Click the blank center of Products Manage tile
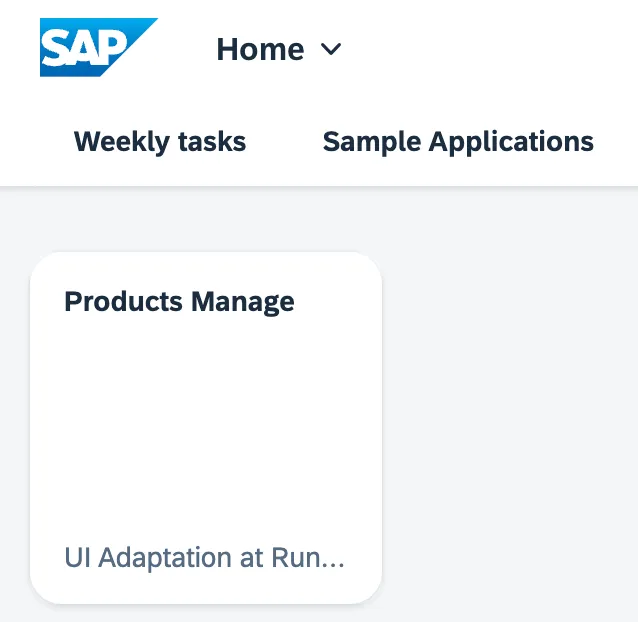Image resolution: width=638 pixels, height=622 pixels. (x=206, y=430)
